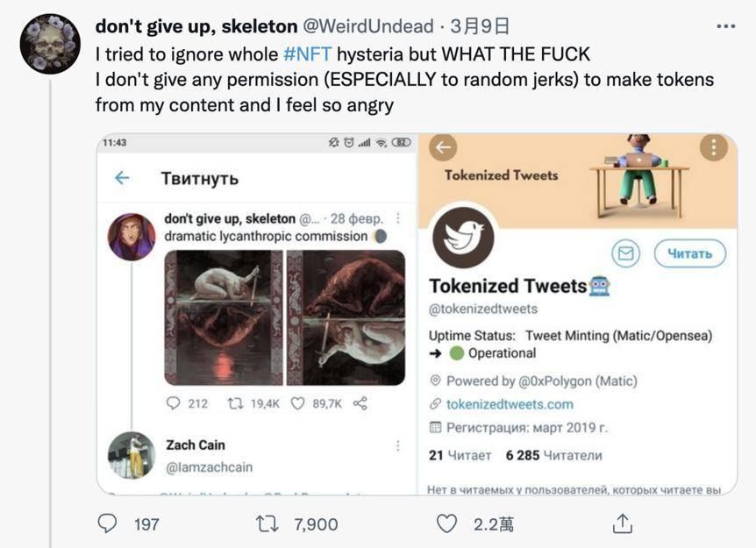This screenshot has height=548, width=756.
Task: Click the envelope message icon
Action: (x=625, y=253)
